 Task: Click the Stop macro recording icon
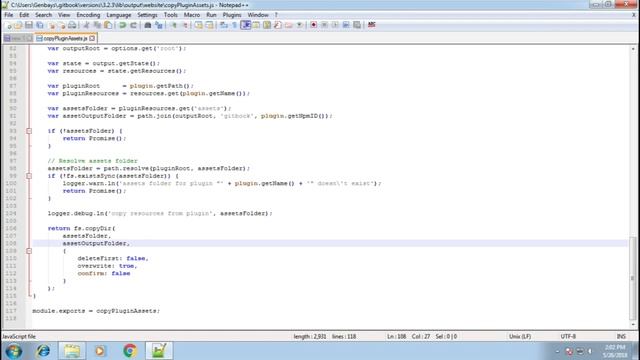pyautogui.click(x=324, y=25)
